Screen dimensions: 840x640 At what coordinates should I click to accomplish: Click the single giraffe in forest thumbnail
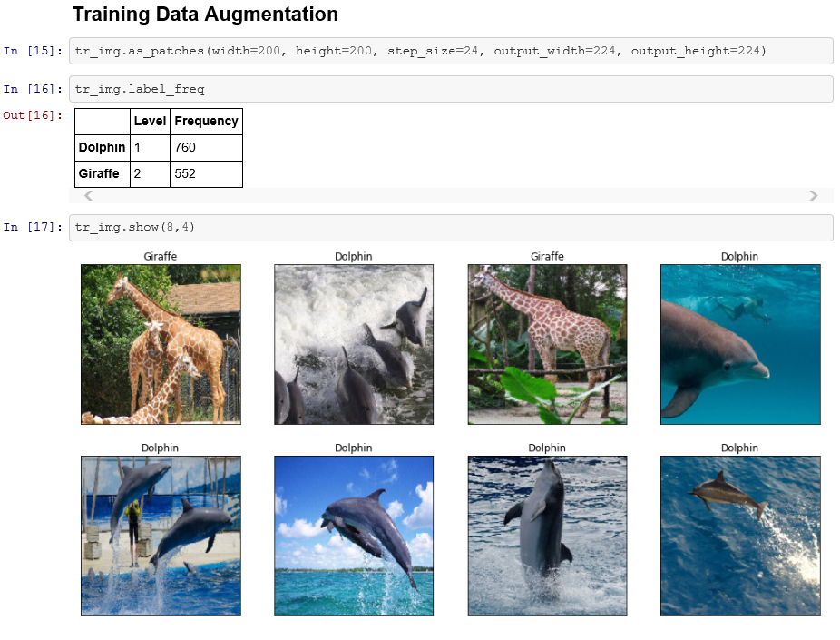547,344
